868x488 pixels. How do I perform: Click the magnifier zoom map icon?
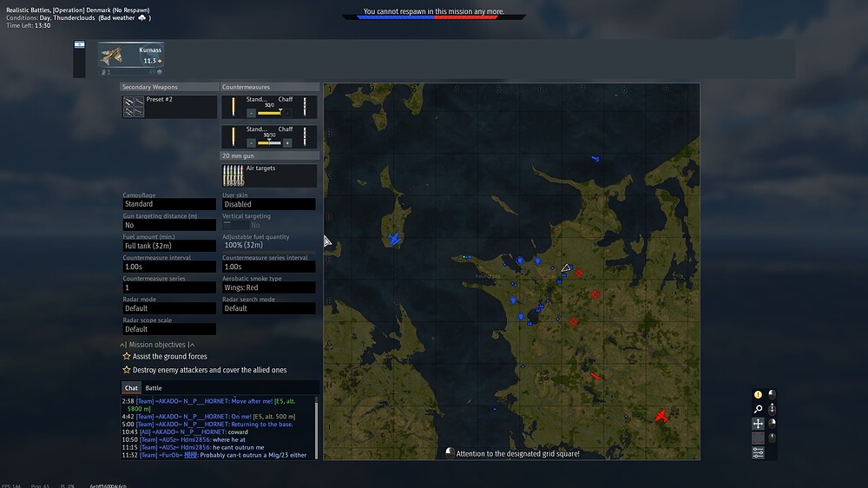758,409
